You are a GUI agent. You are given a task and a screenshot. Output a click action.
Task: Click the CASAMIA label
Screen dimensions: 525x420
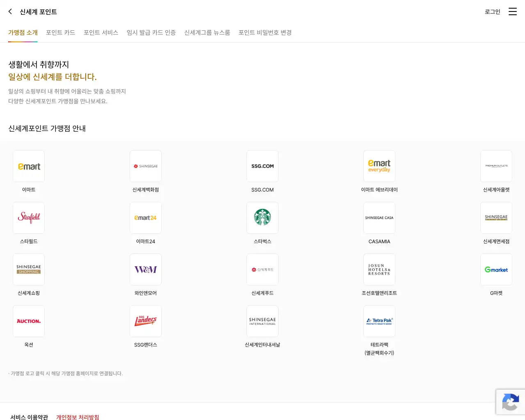pyautogui.click(x=379, y=242)
